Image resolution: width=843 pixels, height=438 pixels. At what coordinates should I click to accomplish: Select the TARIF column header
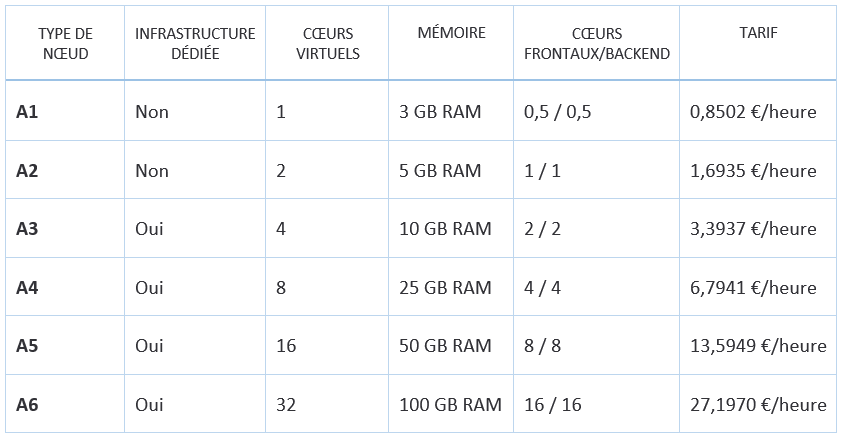click(758, 43)
